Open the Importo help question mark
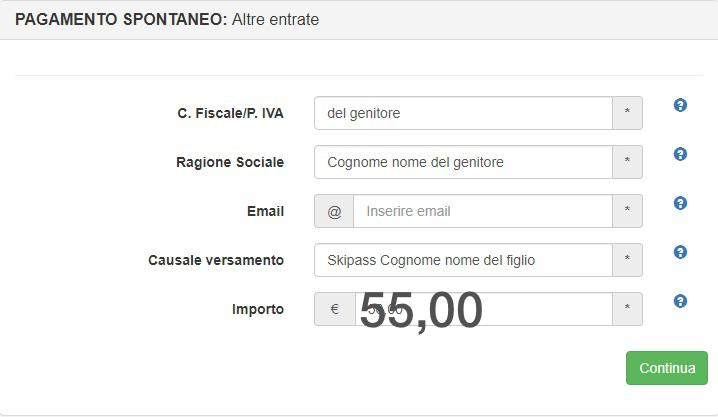718x417 pixels. (x=680, y=301)
